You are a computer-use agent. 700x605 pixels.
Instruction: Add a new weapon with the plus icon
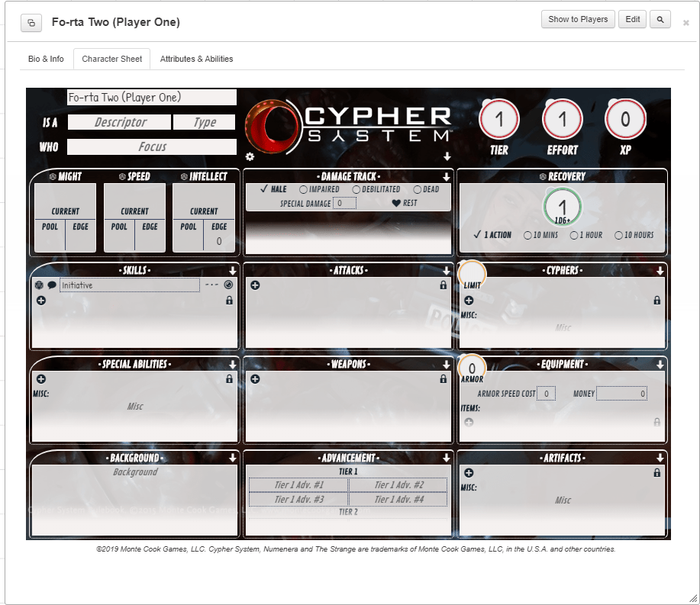click(x=255, y=379)
